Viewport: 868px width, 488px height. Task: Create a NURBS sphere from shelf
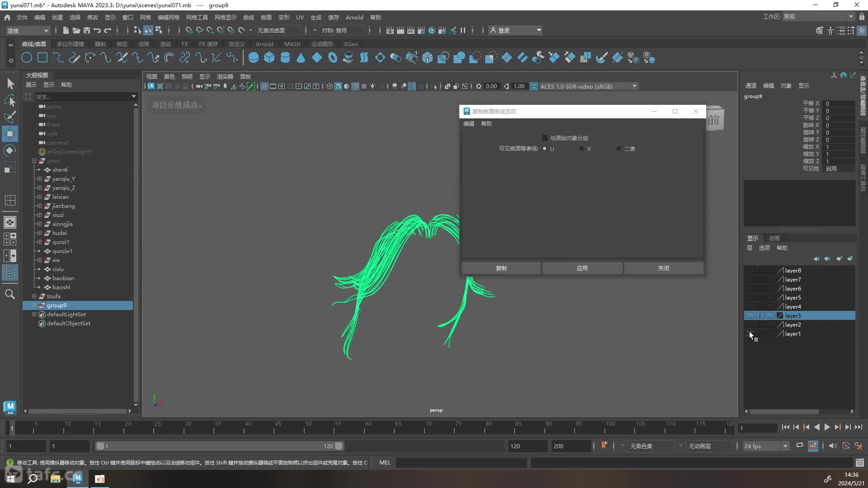tap(254, 58)
